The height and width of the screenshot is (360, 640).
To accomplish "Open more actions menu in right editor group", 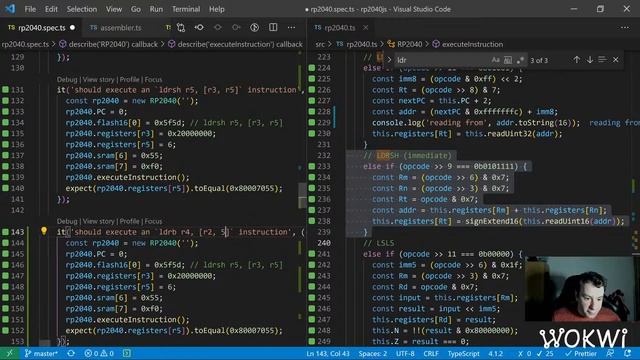I will click(x=624, y=28).
